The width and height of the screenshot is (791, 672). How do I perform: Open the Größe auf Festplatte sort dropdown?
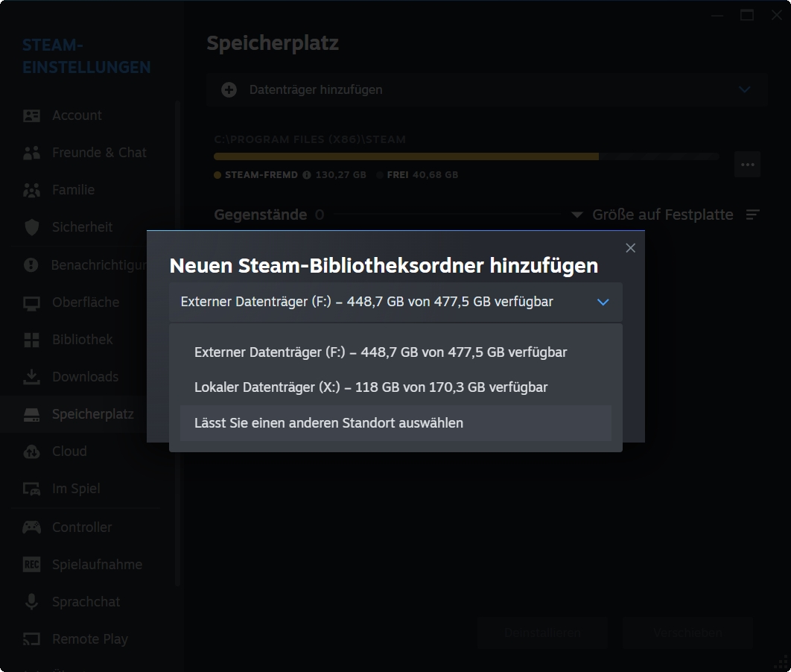click(x=652, y=215)
